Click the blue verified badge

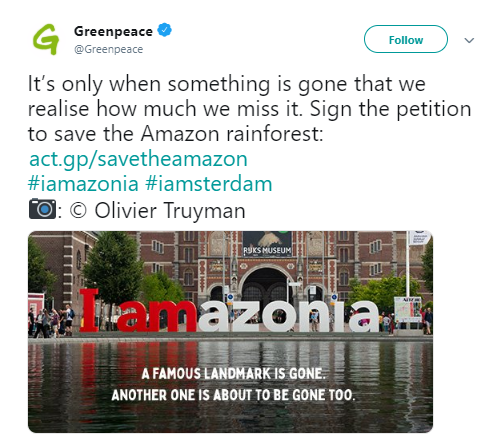(x=164, y=30)
